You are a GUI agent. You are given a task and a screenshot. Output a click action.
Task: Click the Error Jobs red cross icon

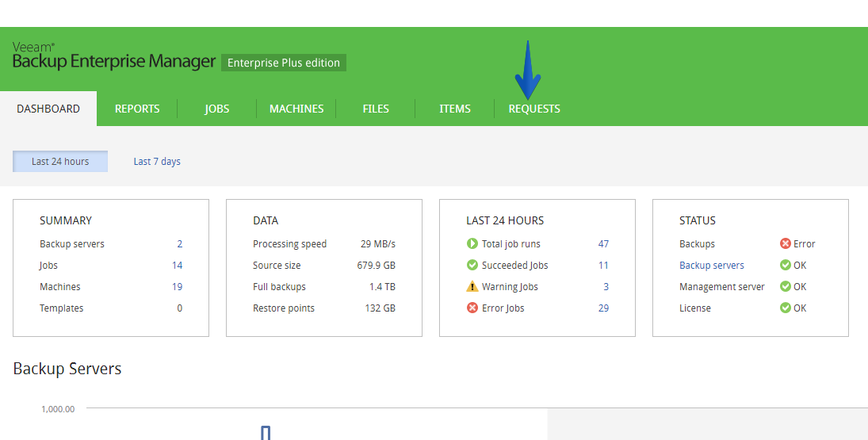click(472, 308)
